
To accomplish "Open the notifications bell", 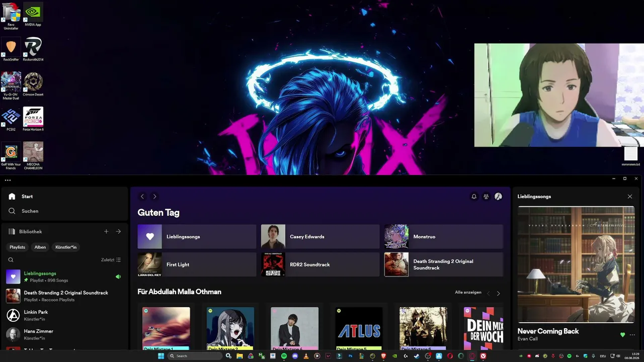I will point(474,197).
